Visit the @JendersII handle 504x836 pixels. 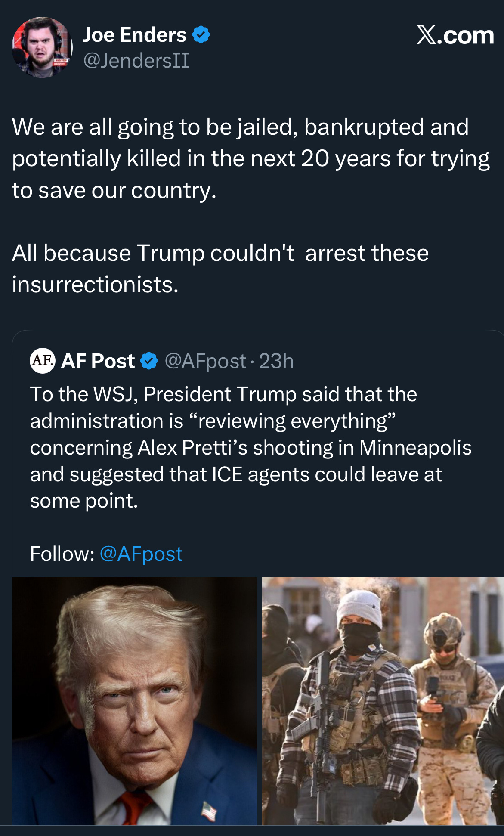point(136,60)
